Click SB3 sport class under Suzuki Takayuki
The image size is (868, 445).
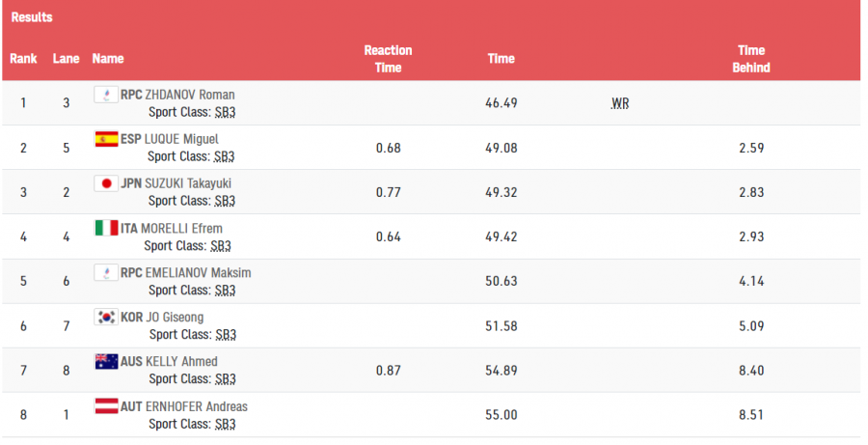click(224, 201)
